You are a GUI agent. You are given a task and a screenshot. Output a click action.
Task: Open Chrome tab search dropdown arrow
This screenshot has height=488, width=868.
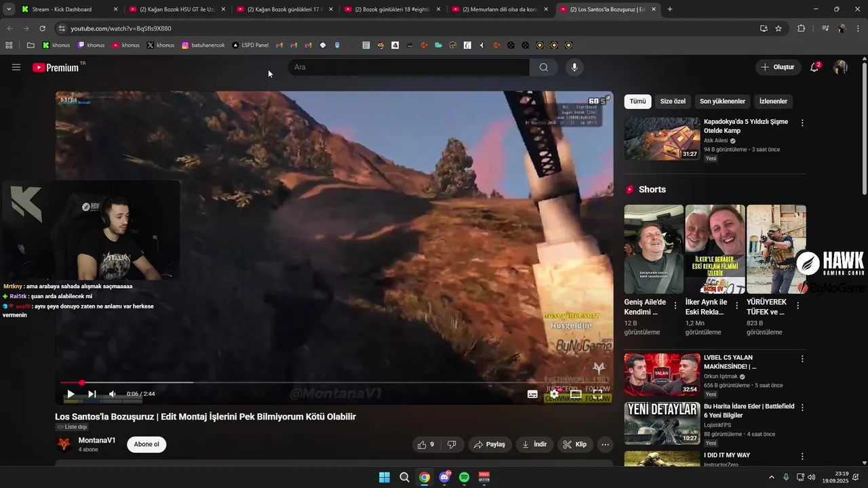coord(8,9)
